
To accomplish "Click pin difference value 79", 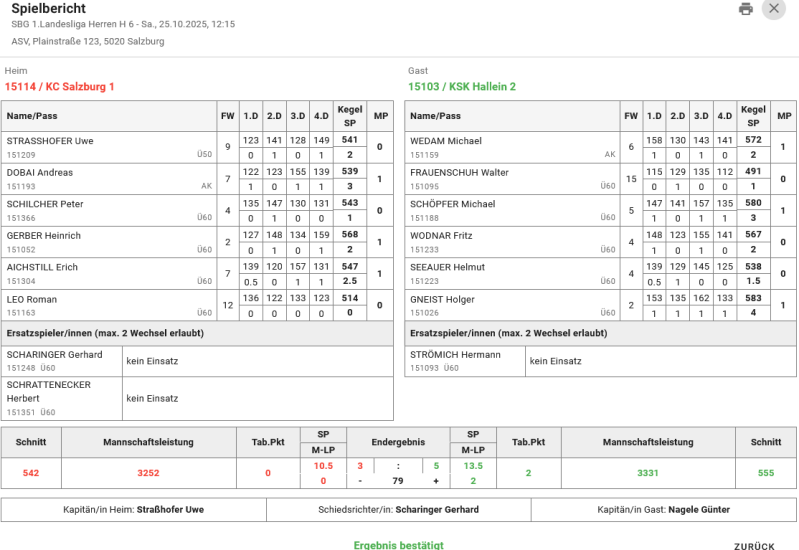I will 398,481.
